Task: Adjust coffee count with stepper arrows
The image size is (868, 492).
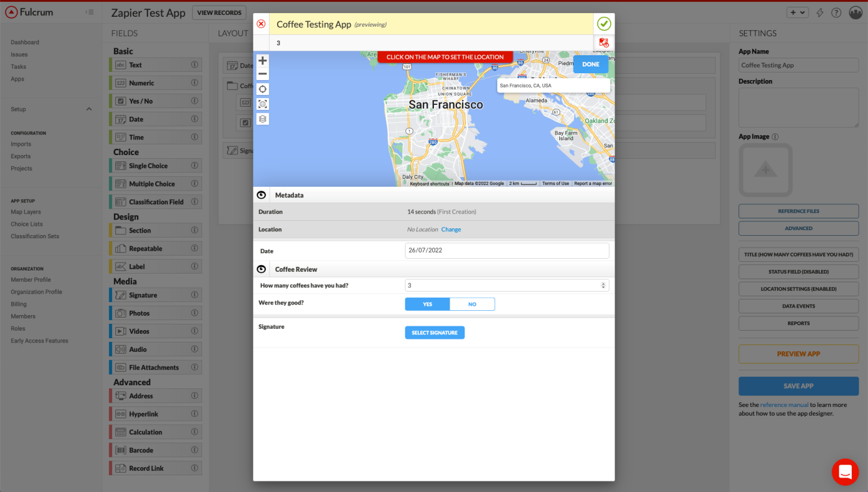Action: point(603,285)
